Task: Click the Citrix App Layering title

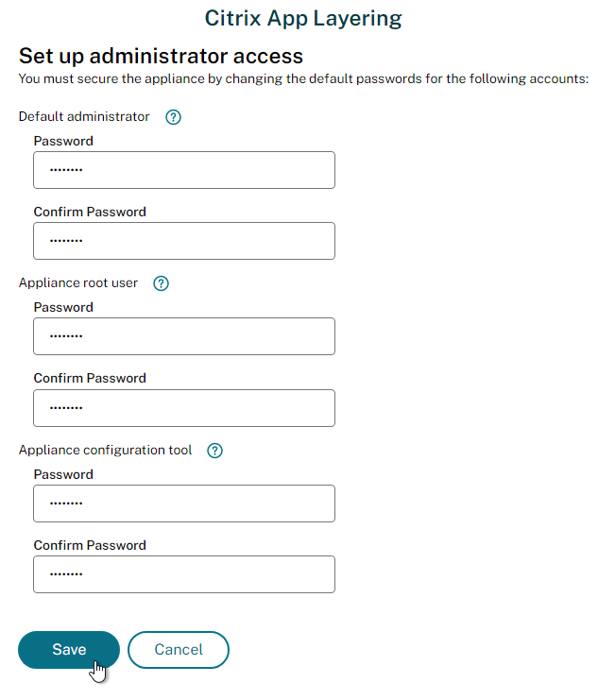Action: tap(303, 19)
